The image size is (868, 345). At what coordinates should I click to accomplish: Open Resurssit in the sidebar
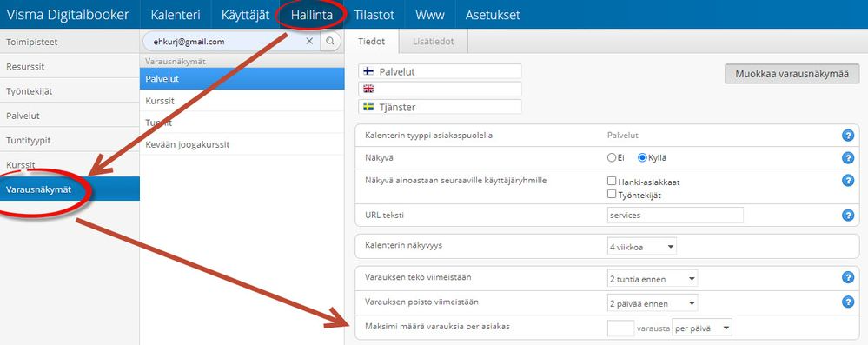[x=70, y=66]
